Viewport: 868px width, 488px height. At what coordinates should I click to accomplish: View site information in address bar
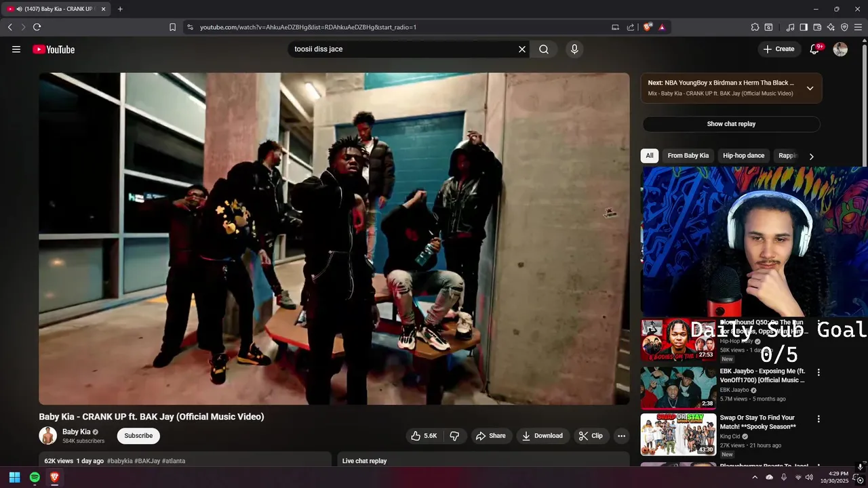190,27
